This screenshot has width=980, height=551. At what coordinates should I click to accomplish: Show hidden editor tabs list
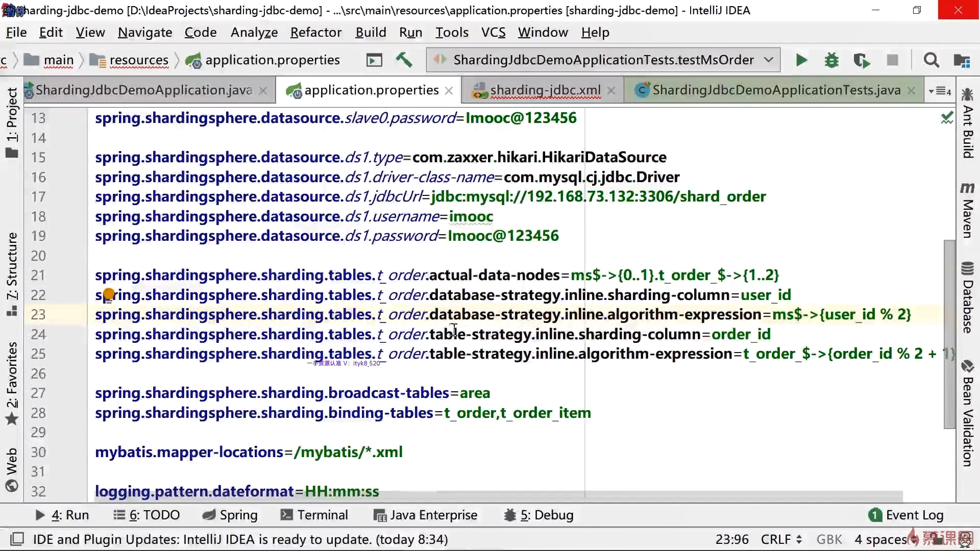pyautogui.click(x=940, y=91)
